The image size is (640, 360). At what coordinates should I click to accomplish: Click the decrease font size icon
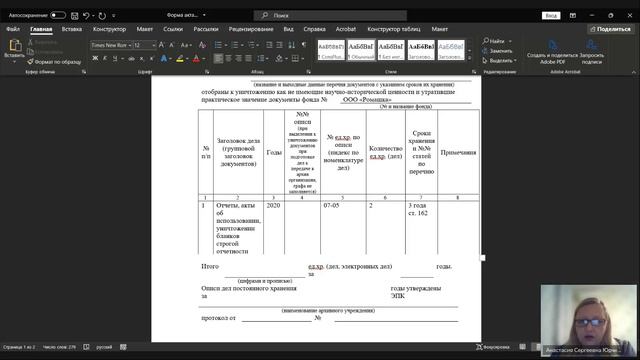coord(172,45)
